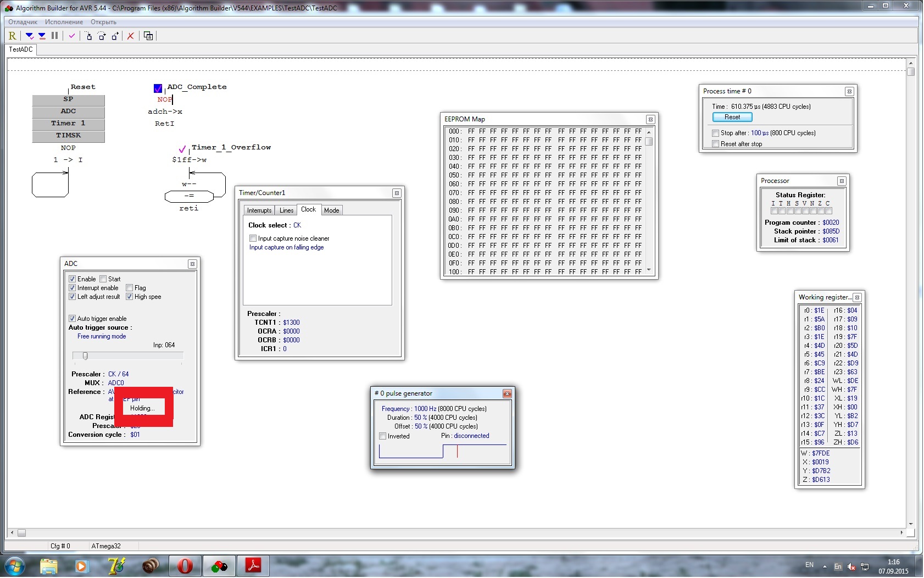Toggle the Inverted checkbox in pulse generator
This screenshot has width=924, height=578.
383,436
